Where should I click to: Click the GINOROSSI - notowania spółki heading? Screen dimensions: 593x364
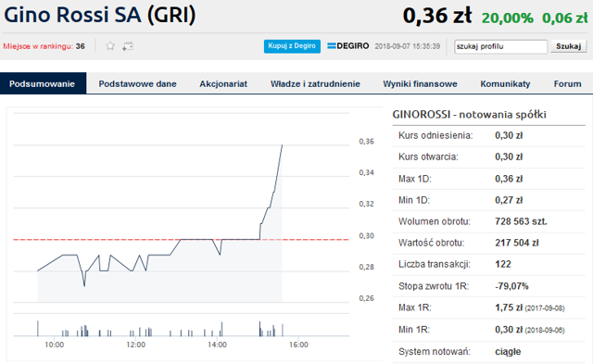[x=469, y=114]
